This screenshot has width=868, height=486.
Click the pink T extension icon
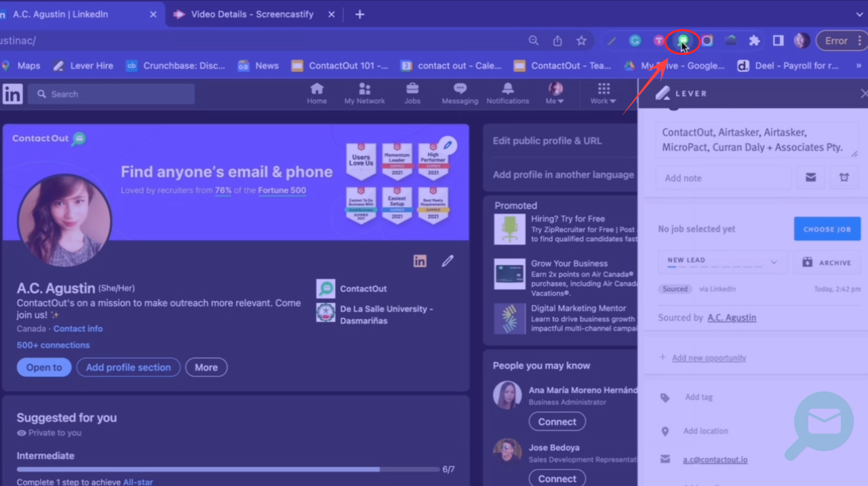[658, 41]
